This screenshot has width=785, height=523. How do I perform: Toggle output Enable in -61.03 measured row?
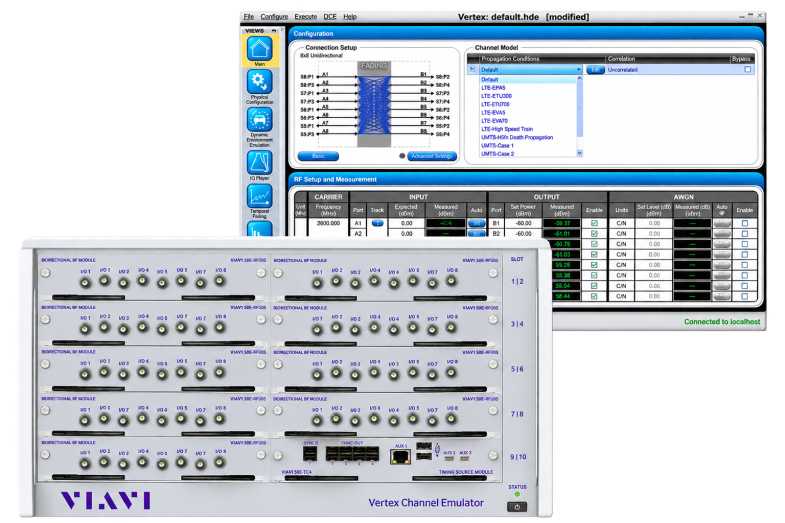594,255
